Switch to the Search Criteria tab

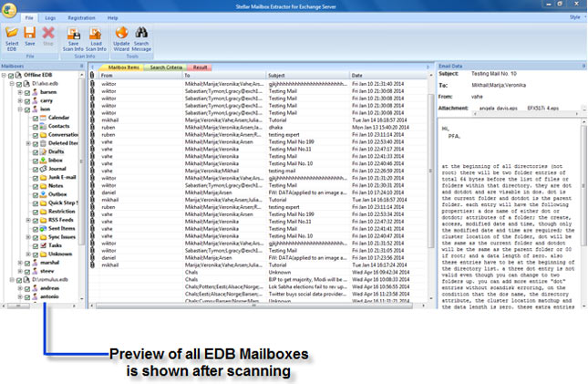(x=166, y=67)
